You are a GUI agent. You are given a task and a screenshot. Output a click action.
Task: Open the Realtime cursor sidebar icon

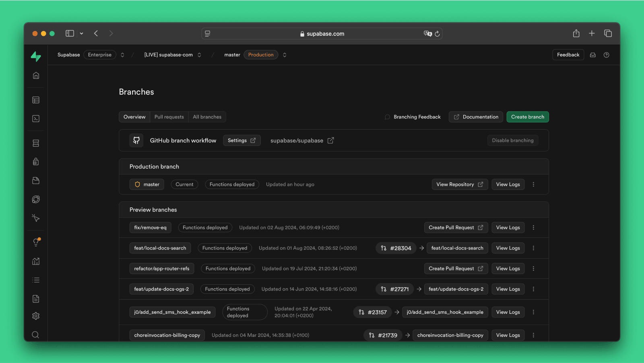36,218
